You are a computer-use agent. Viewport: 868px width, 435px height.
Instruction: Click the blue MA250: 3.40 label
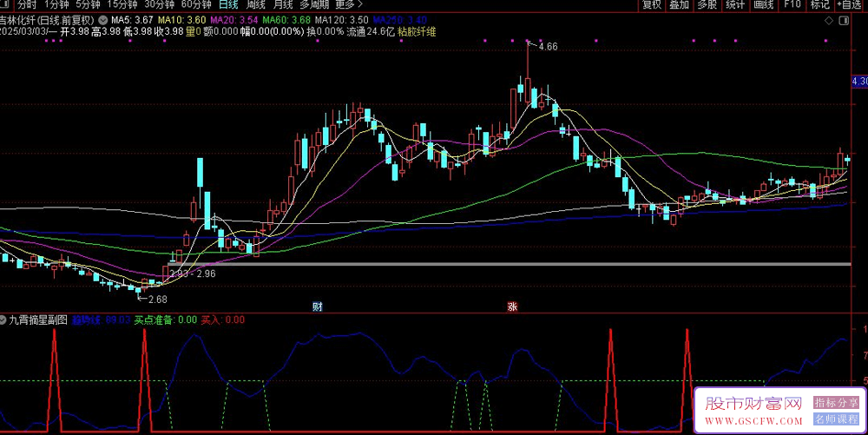399,20
